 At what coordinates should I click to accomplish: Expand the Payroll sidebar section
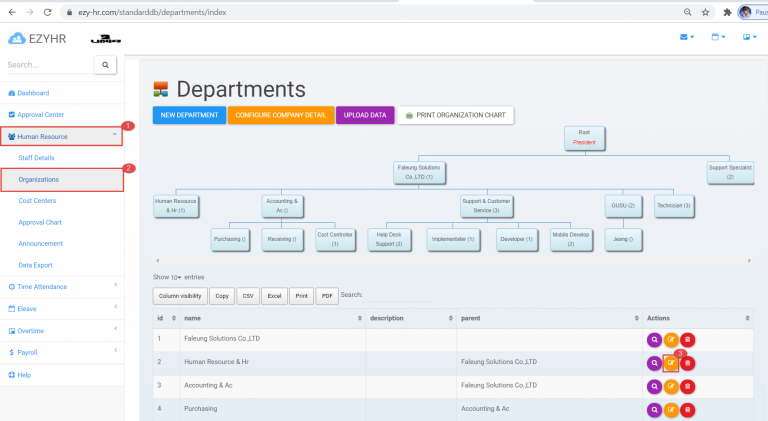(60, 352)
